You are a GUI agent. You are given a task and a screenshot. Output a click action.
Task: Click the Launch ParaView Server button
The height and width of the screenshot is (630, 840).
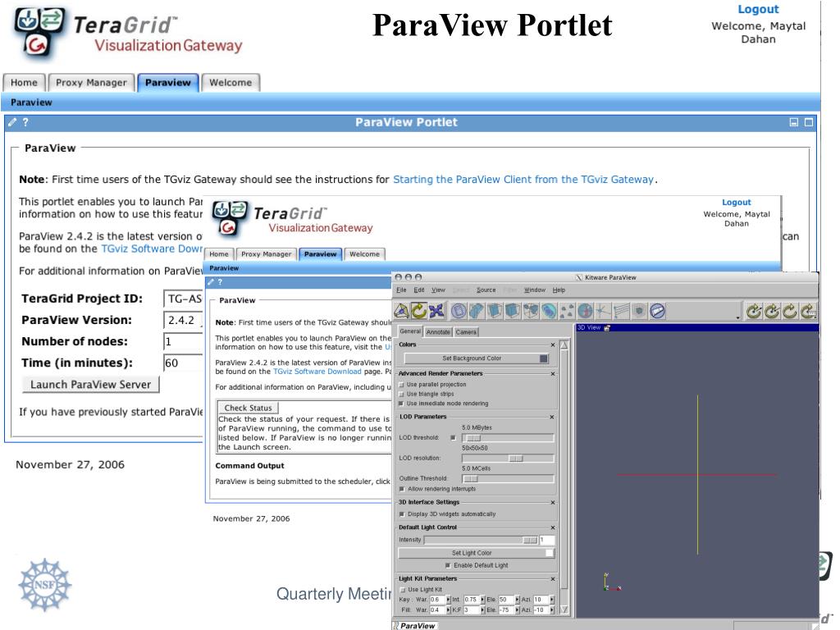pyautogui.click(x=91, y=385)
